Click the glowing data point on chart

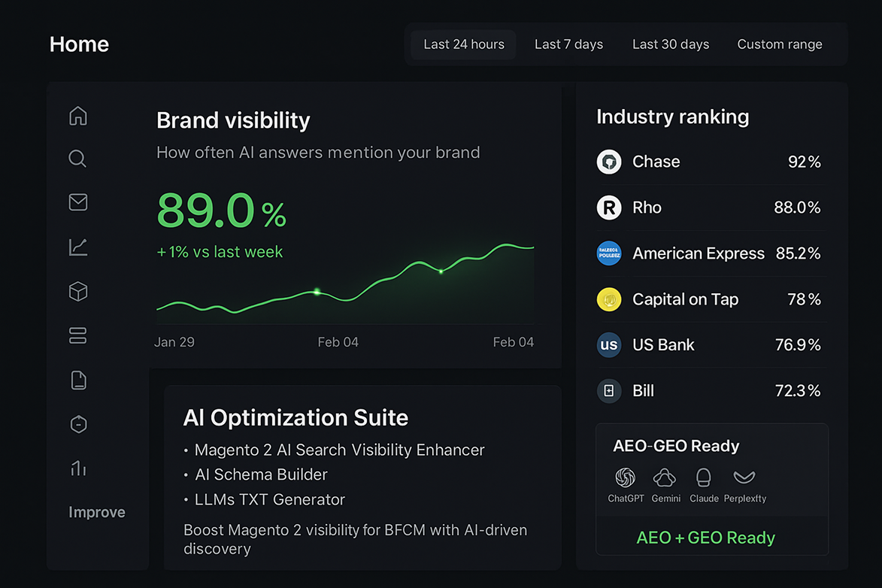[317, 291]
